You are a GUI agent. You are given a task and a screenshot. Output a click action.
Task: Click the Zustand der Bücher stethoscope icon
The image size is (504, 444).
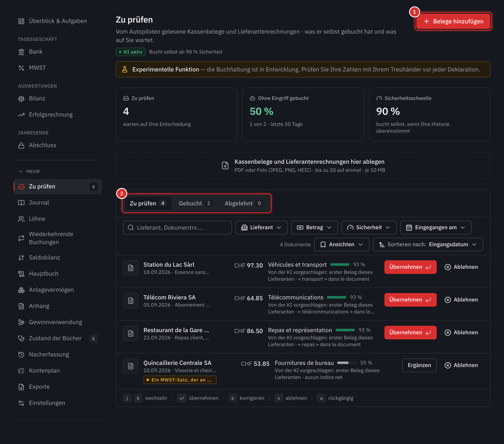pyautogui.click(x=21, y=338)
